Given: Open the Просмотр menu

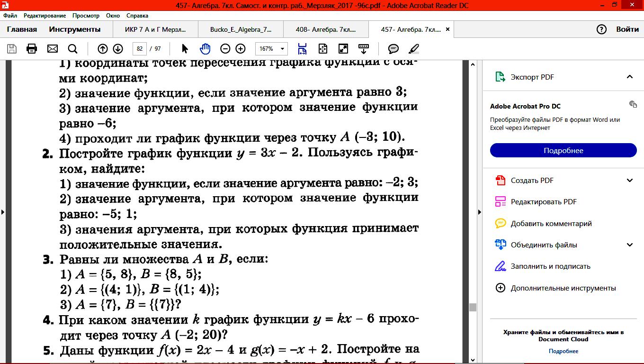Looking at the screenshot, I should [x=86, y=15].
